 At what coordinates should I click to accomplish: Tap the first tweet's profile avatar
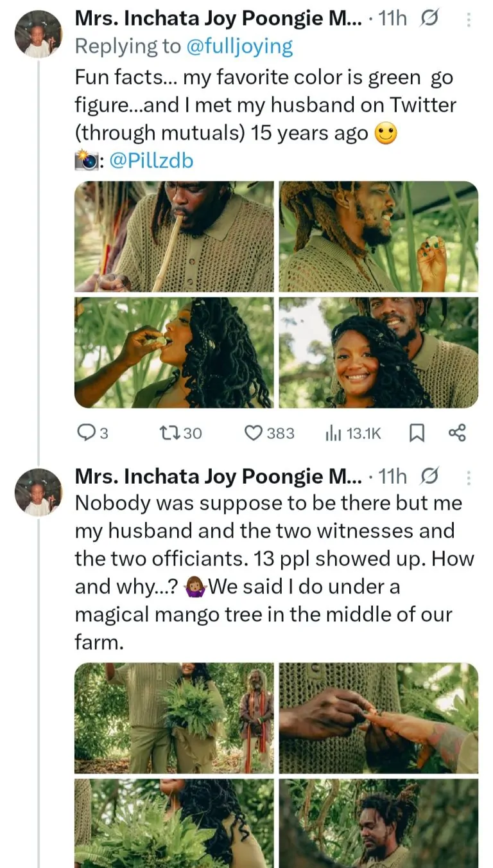coord(39,34)
